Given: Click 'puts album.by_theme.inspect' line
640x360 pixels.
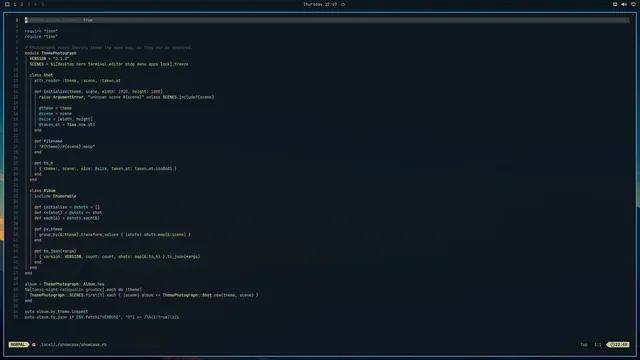Looking at the screenshot, I should pos(56,312).
